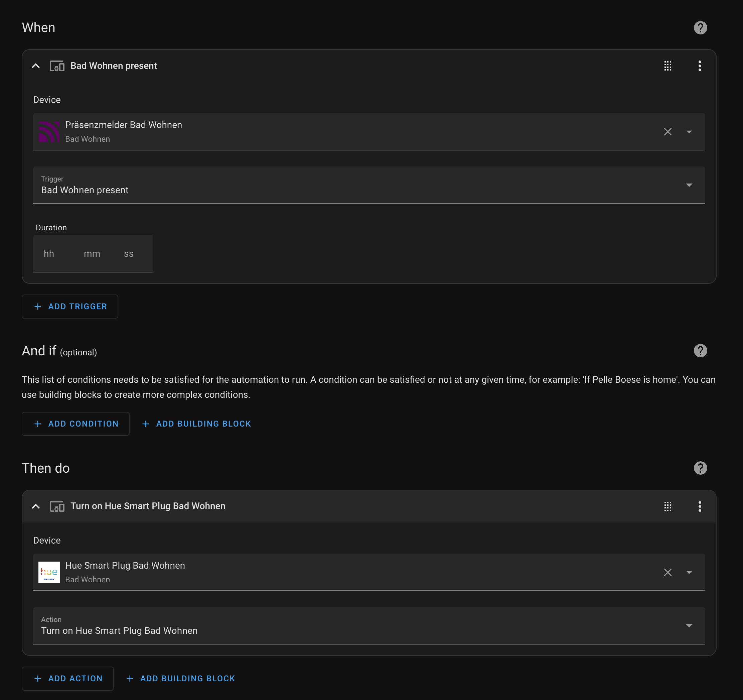The image size is (743, 700).
Task: Open the three-dot menu on the trigger card
Action: click(700, 66)
